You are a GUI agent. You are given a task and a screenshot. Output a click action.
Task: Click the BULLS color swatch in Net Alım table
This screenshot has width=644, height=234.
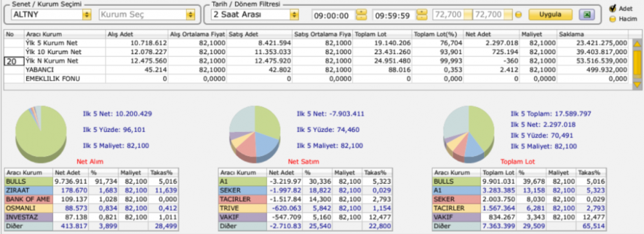pyautogui.click(x=29, y=181)
